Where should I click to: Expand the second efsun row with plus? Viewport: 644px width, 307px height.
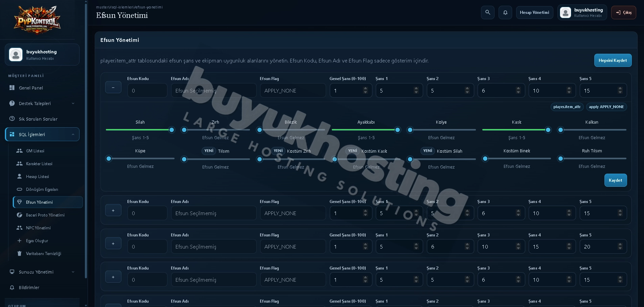point(113,210)
